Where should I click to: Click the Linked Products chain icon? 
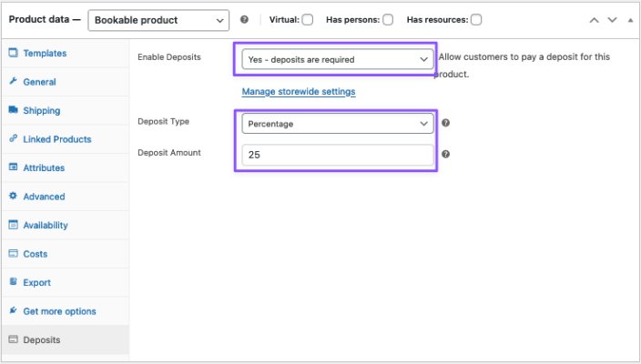(13, 138)
